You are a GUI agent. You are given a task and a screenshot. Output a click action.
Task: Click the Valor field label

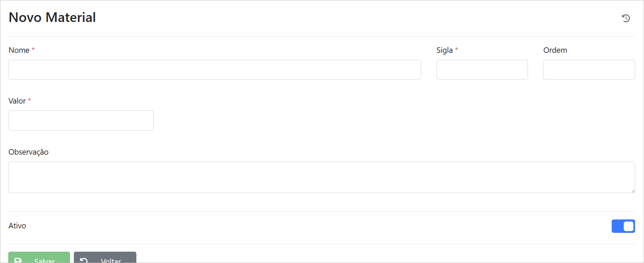[17, 101]
